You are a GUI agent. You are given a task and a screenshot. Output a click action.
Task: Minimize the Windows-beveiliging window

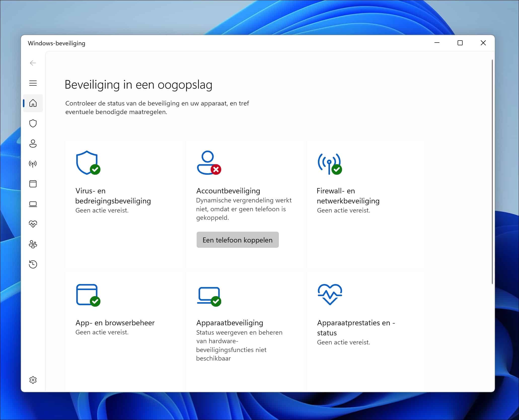pos(437,43)
